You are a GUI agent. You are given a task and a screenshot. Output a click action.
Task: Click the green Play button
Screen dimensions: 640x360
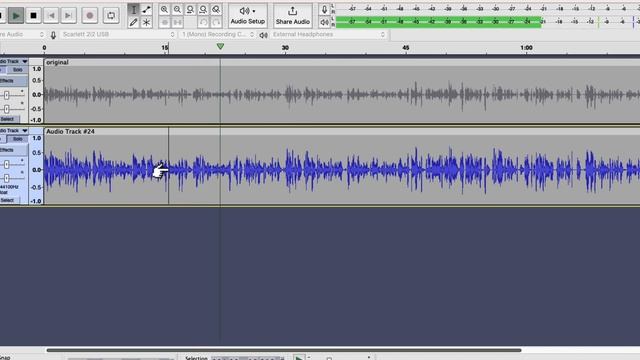coord(16,16)
